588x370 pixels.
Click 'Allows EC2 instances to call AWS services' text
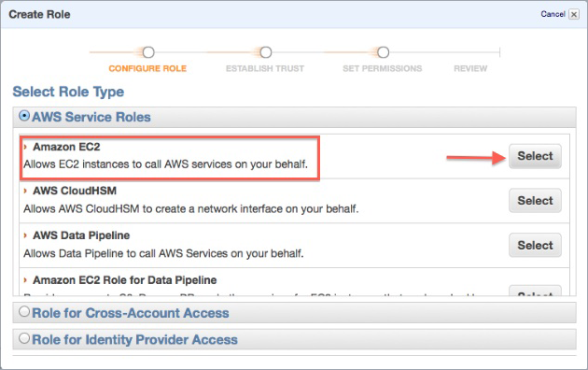click(x=165, y=164)
